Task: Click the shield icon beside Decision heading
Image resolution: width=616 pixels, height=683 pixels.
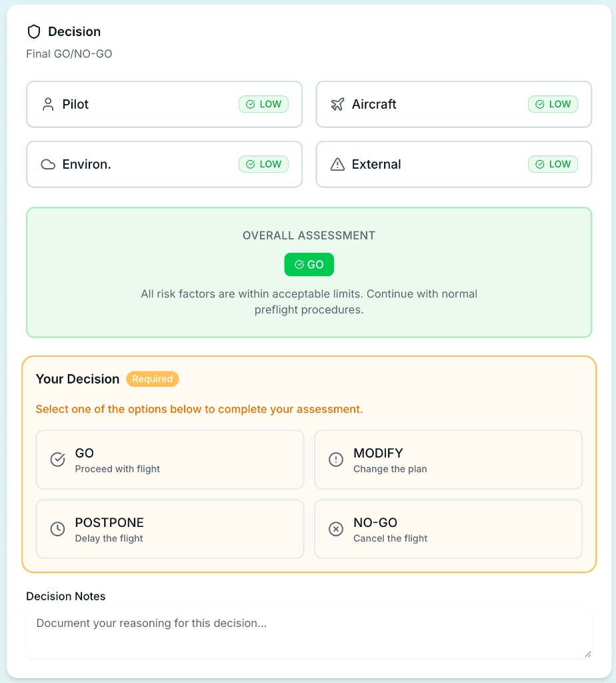Action: click(34, 32)
